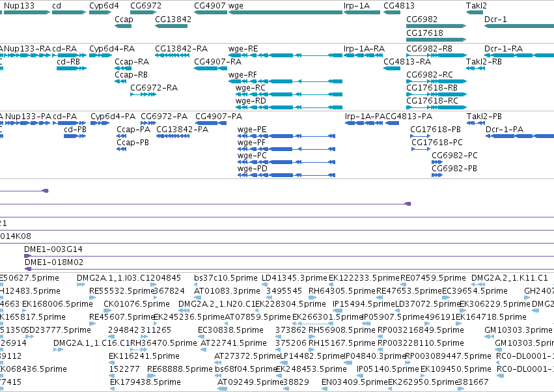Click the CG17618-PB protein label
The height and width of the screenshot is (392, 554).
click(436, 130)
